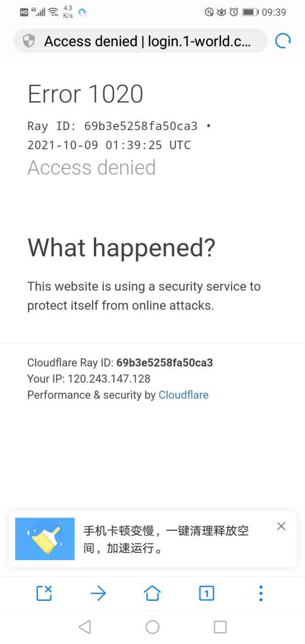This screenshot has width=305, height=644.
Task: Open the tab switcher showing 1 tab
Action: coord(206,593)
